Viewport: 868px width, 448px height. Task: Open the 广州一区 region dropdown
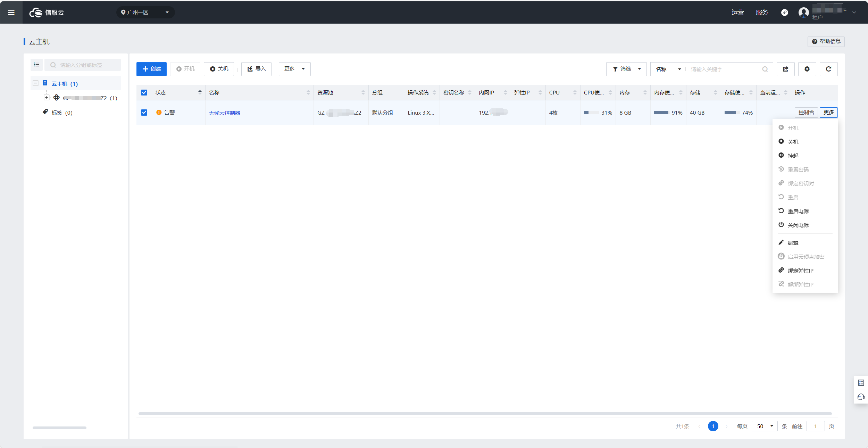pyautogui.click(x=145, y=13)
